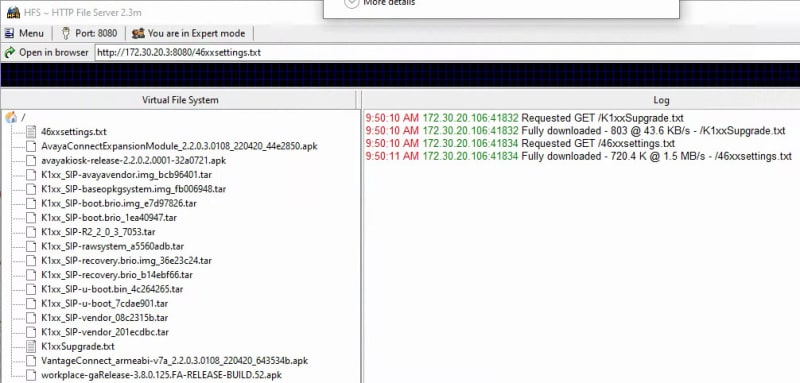Click the URL address field
Viewport: 800px width, 383px height.
(x=447, y=53)
